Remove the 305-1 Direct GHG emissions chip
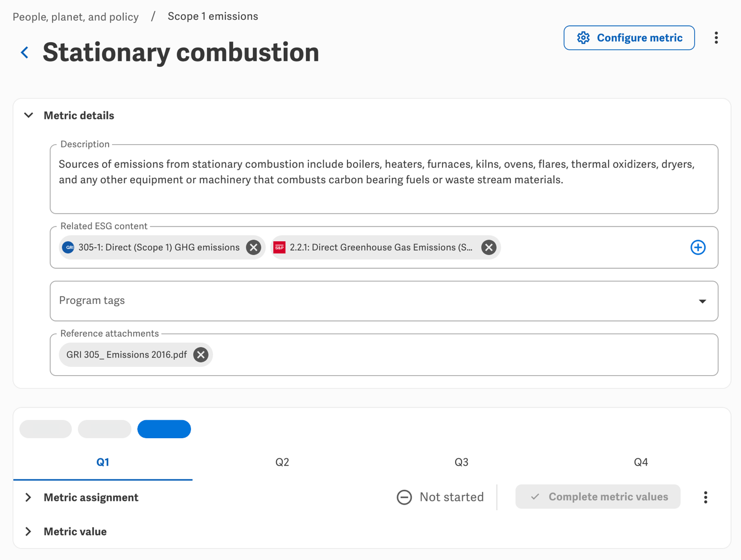This screenshot has width=741, height=560. coord(254,247)
